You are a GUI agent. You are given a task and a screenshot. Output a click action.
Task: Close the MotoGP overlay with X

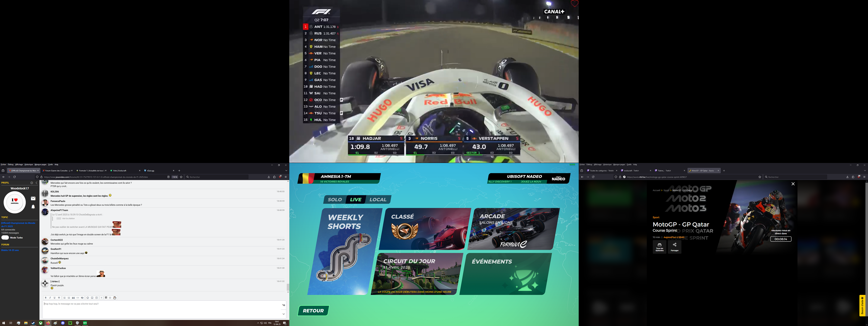click(x=793, y=184)
